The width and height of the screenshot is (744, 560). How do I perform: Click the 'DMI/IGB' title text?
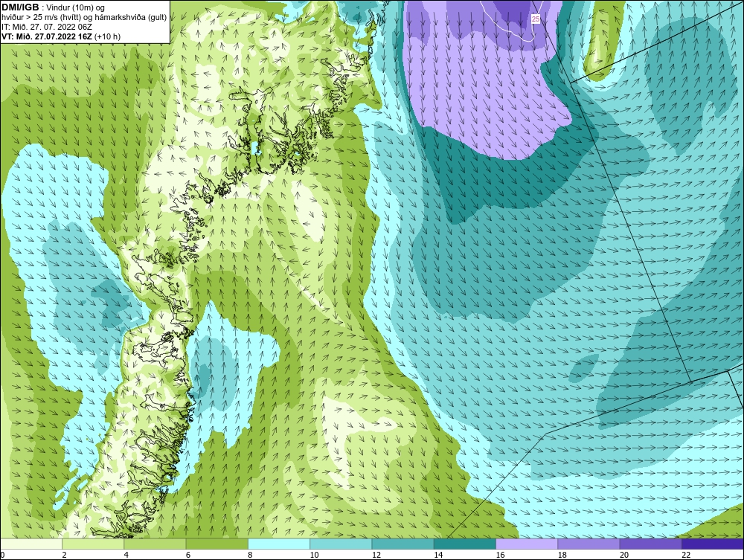[x=20, y=7]
